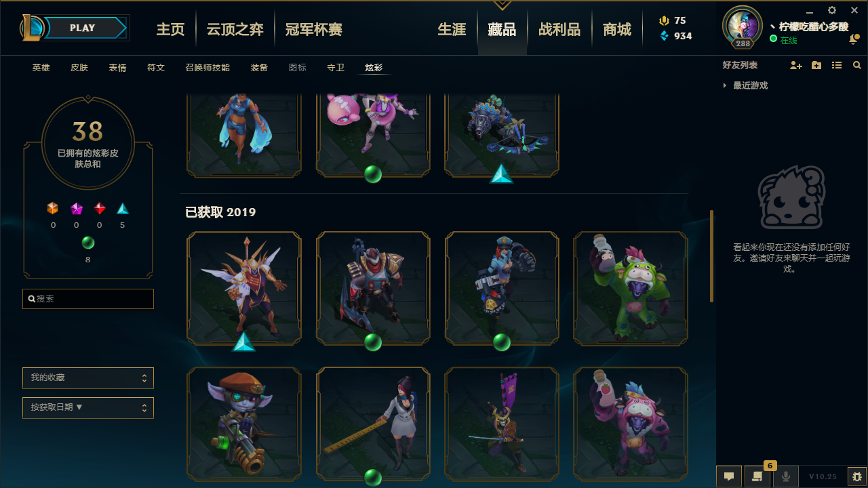
Task: Open the 商城 store tab
Action: (617, 29)
